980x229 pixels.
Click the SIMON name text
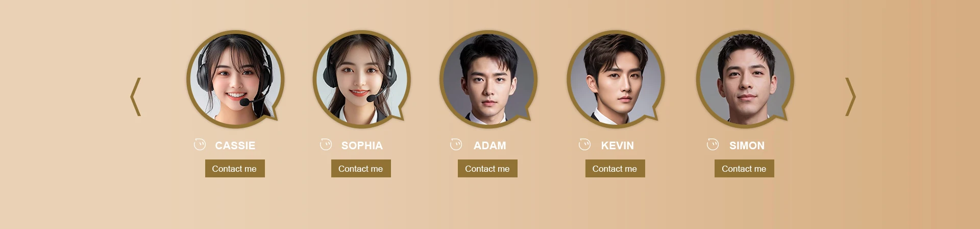click(x=747, y=146)
